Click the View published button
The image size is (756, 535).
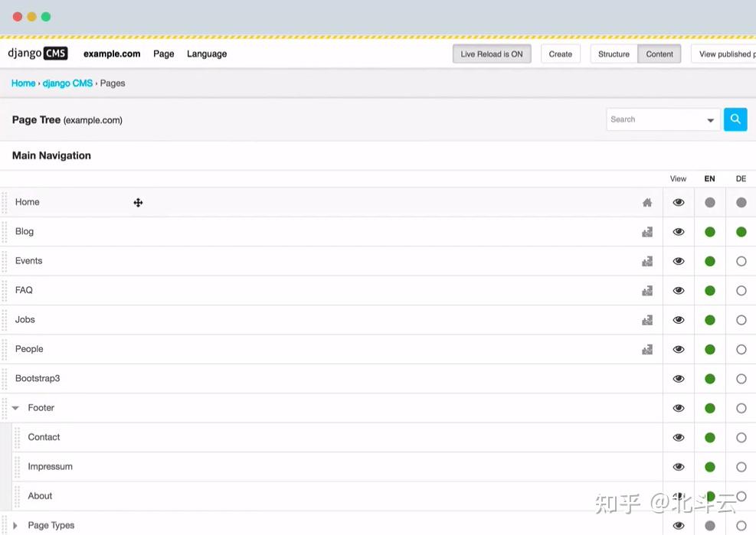[x=724, y=54]
